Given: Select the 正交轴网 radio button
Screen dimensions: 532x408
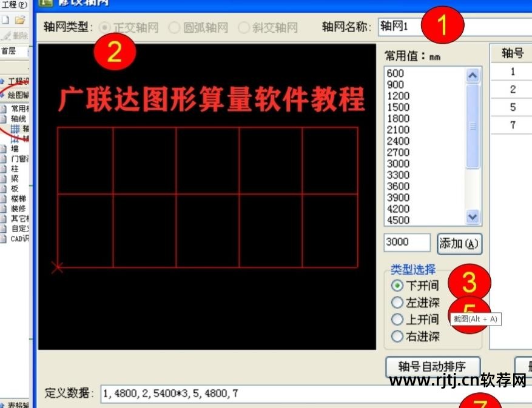Looking at the screenshot, I should [x=105, y=27].
